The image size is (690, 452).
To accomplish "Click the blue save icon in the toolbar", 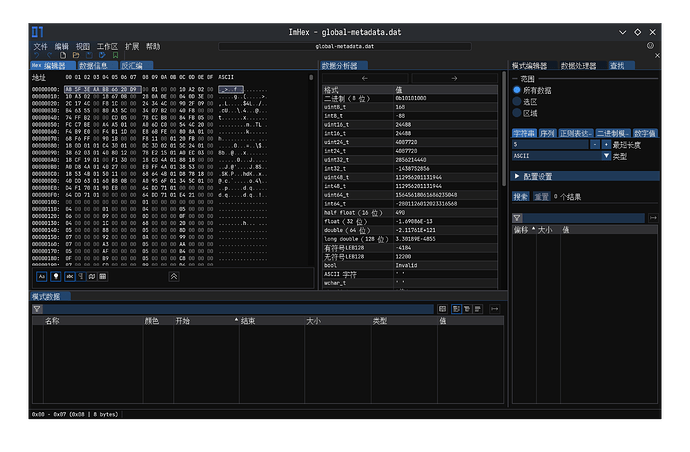I will point(89,55).
